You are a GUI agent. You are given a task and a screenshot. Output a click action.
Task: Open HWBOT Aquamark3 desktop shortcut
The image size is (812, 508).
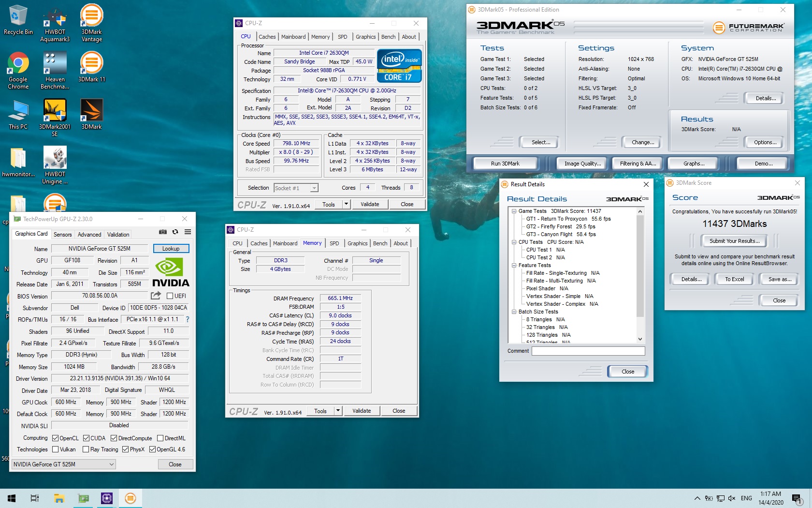click(55, 23)
